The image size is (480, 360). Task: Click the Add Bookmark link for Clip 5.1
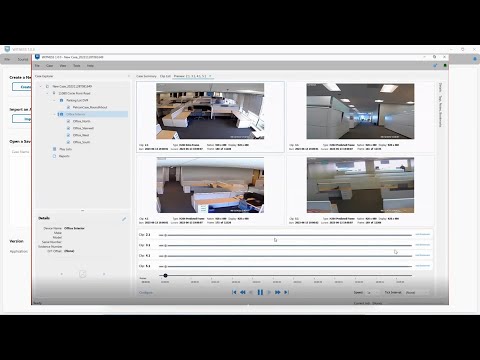[422, 266]
